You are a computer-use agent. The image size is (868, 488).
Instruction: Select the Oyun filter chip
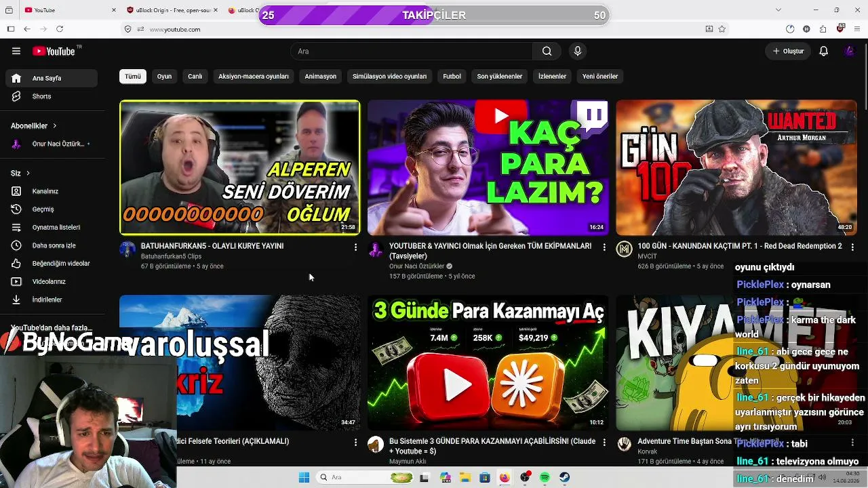[165, 77]
